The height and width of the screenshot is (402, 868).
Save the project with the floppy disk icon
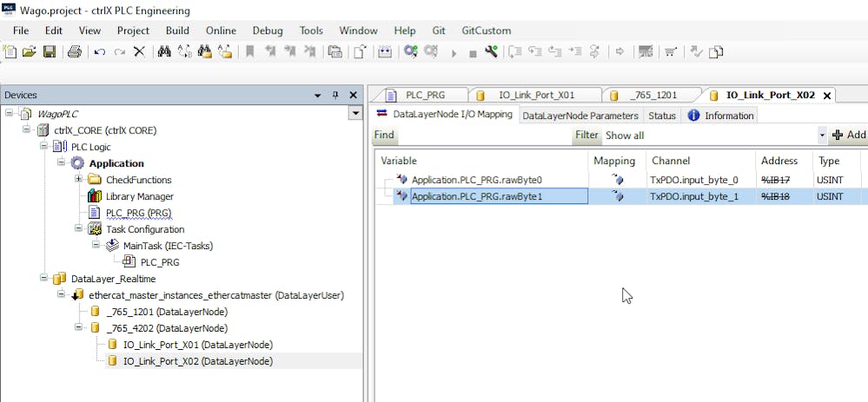(x=50, y=52)
